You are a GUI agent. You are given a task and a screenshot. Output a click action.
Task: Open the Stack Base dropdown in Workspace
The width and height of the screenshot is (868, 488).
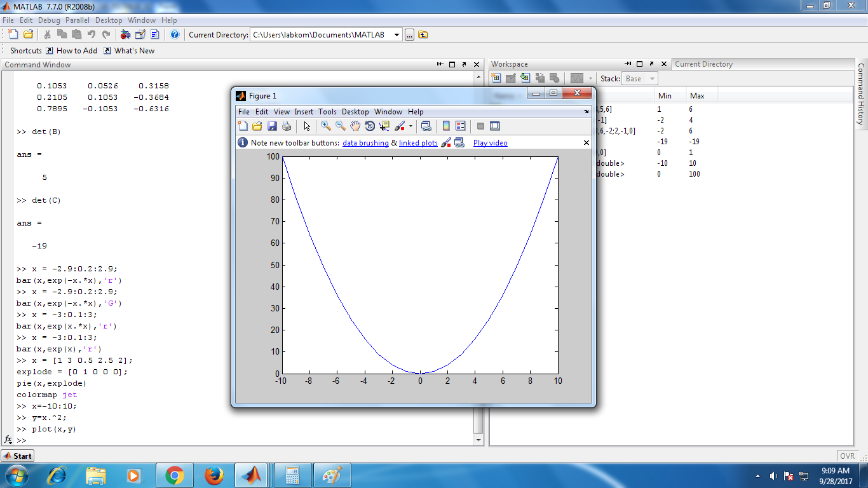[x=652, y=79]
